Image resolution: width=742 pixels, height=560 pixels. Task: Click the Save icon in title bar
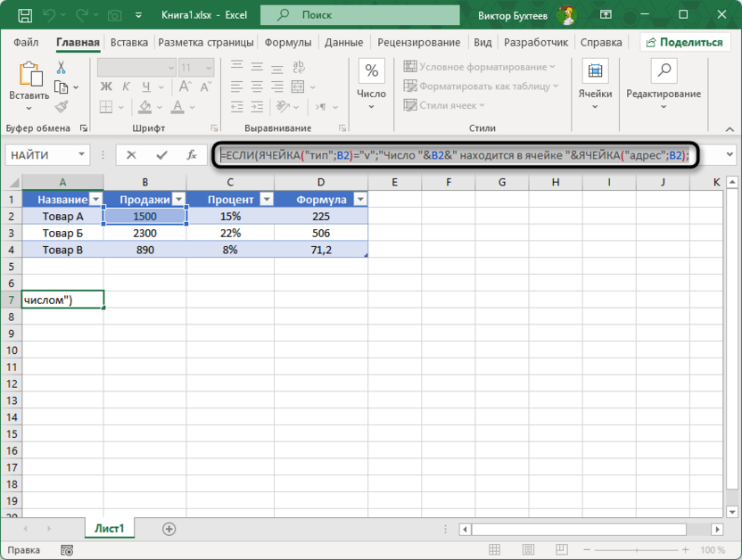point(25,16)
